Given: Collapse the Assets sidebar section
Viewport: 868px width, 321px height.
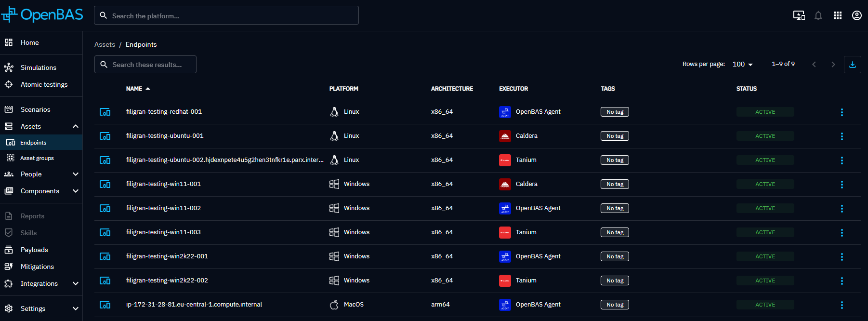Looking at the screenshot, I should point(75,126).
